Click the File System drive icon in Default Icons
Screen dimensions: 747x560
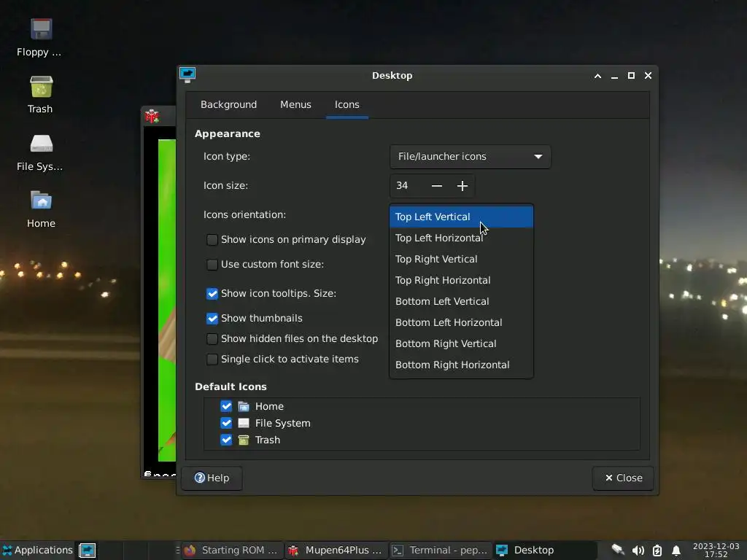pos(244,423)
